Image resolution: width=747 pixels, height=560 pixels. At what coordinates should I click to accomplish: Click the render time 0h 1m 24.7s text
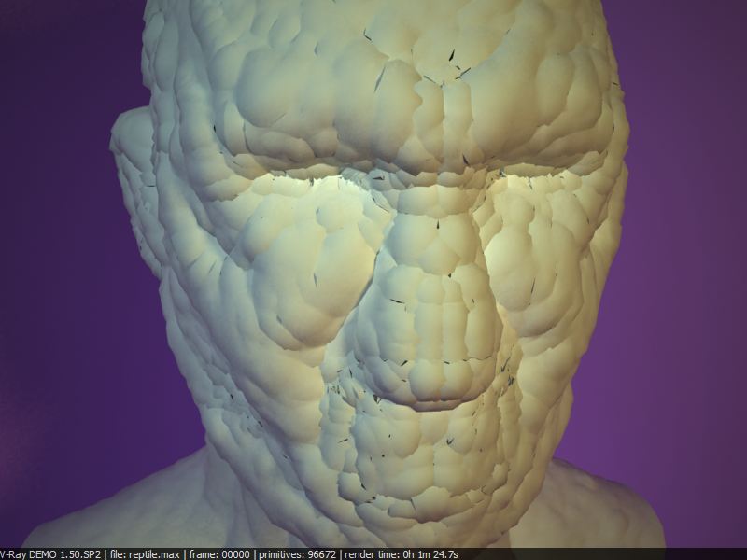pyautogui.click(x=402, y=553)
